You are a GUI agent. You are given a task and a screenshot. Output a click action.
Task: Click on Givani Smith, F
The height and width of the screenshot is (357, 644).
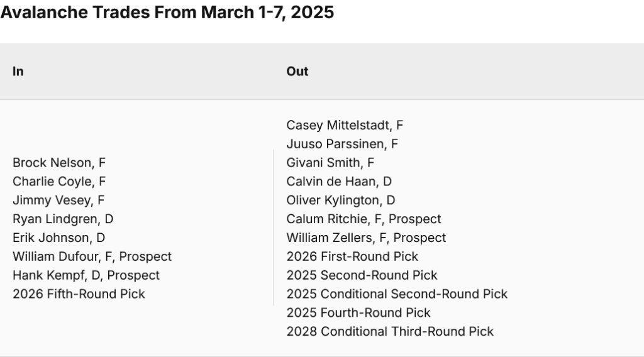330,163
